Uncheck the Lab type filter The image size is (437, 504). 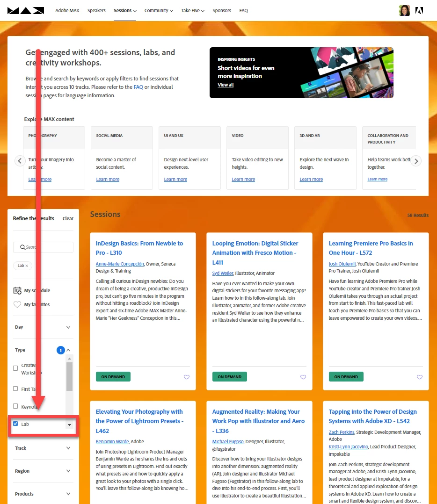[x=15, y=424]
